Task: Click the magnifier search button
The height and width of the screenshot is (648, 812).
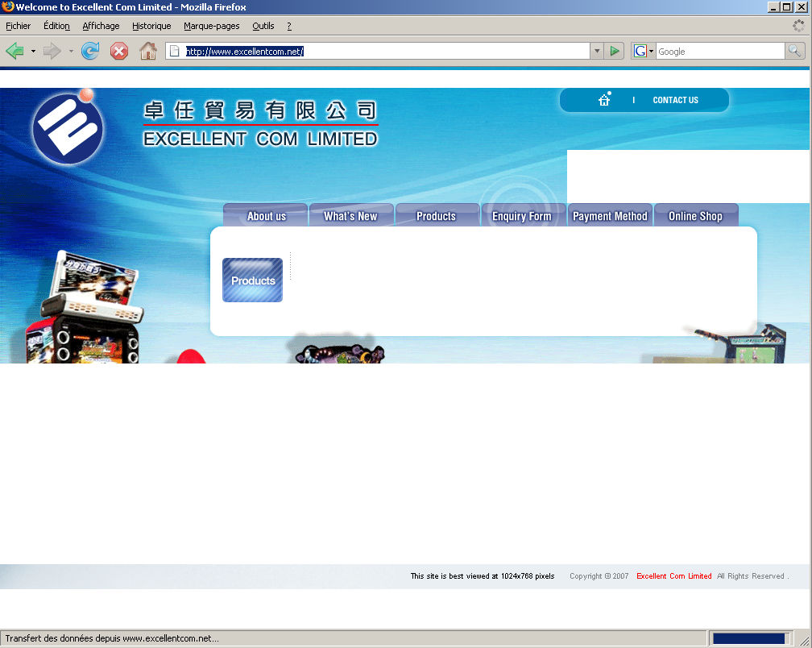Action: pyautogui.click(x=795, y=51)
